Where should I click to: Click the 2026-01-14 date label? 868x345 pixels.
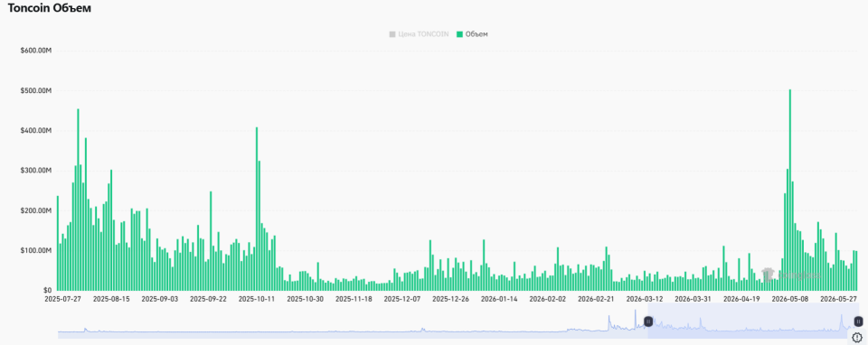pos(499,299)
